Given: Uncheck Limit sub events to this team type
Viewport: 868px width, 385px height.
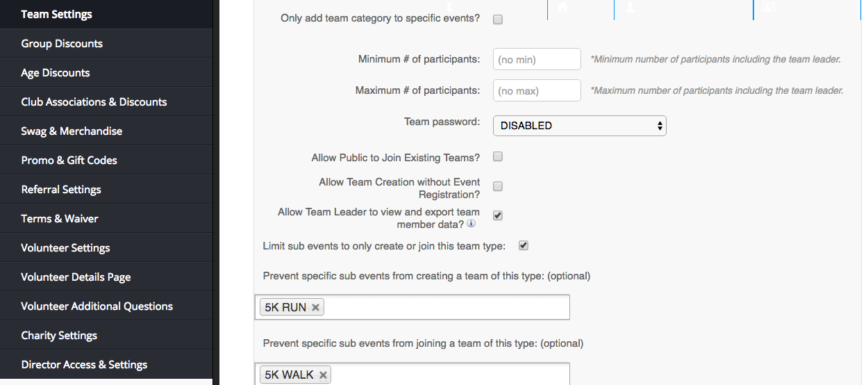Looking at the screenshot, I should tap(524, 245).
